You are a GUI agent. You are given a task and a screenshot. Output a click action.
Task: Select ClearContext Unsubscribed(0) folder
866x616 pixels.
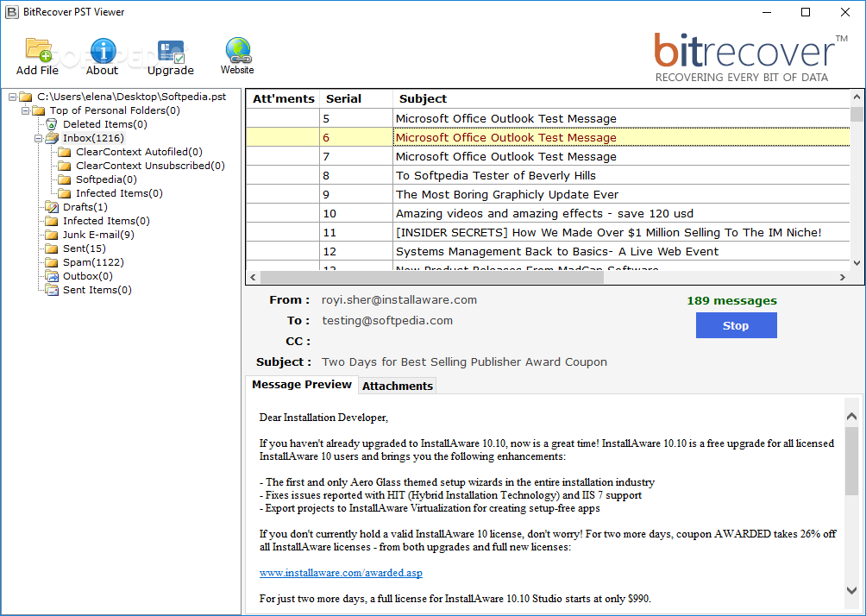pos(150,166)
